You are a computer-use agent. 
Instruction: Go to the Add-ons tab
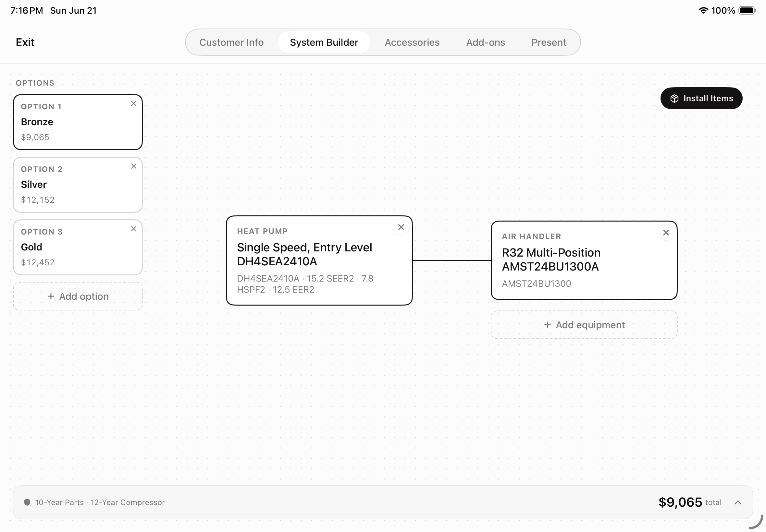click(x=486, y=42)
